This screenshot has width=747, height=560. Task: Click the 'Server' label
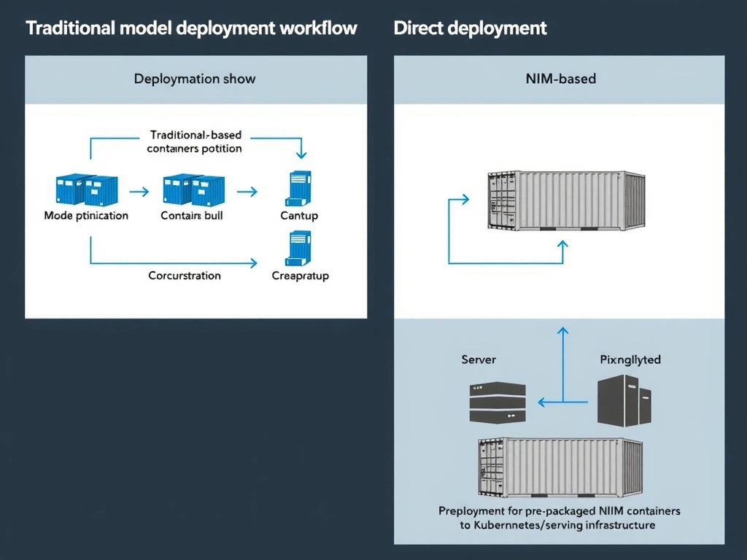point(479,359)
